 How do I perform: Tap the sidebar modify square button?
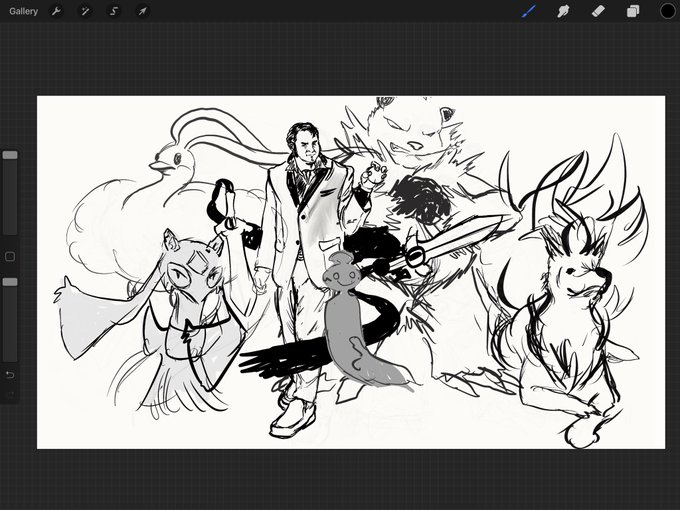10,257
